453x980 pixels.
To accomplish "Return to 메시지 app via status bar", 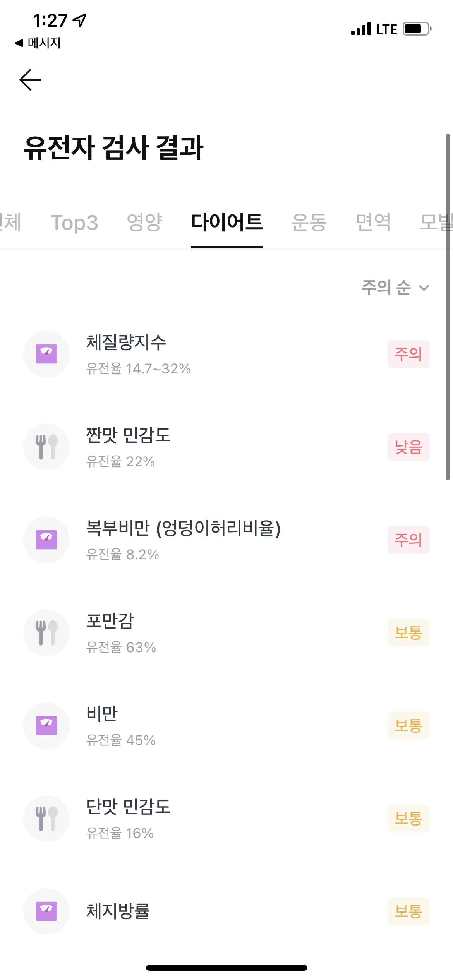I will 38,43.
